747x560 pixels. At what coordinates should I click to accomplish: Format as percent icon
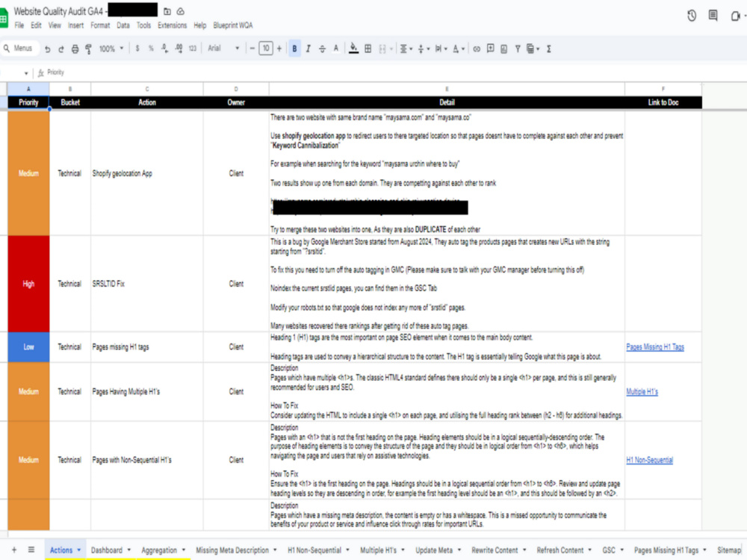(151, 49)
